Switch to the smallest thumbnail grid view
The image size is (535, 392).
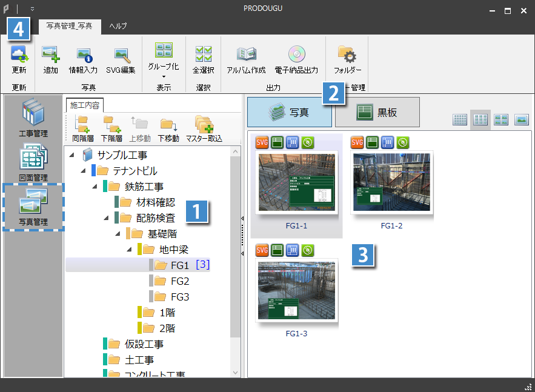460,119
